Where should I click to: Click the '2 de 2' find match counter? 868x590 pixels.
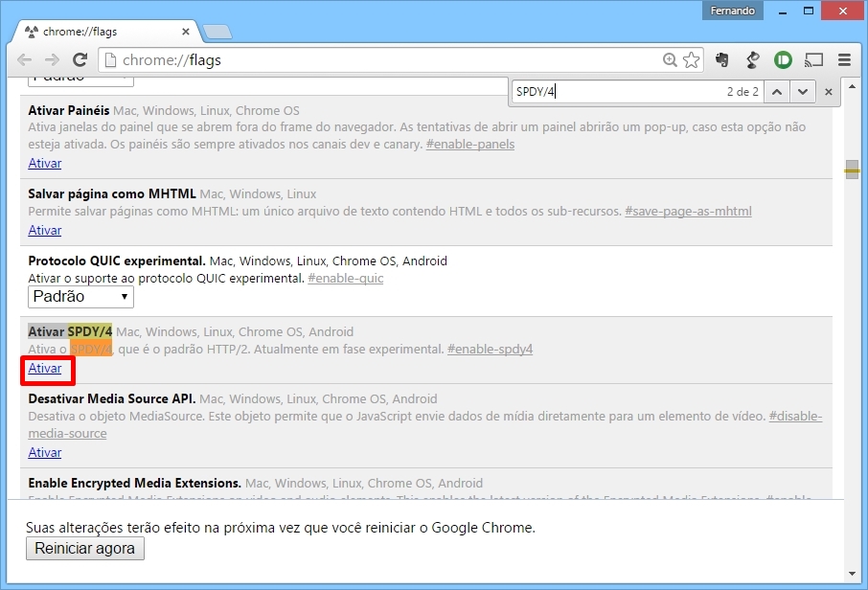click(x=742, y=92)
